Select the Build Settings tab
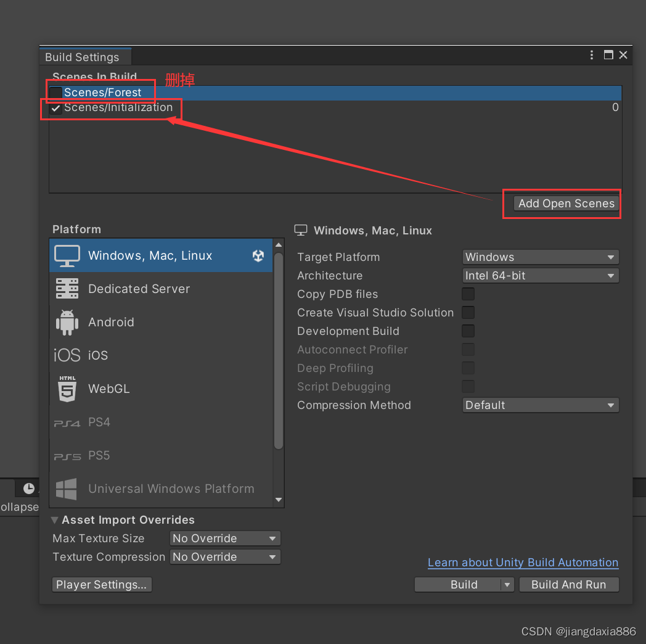This screenshot has width=646, height=644. (86, 57)
